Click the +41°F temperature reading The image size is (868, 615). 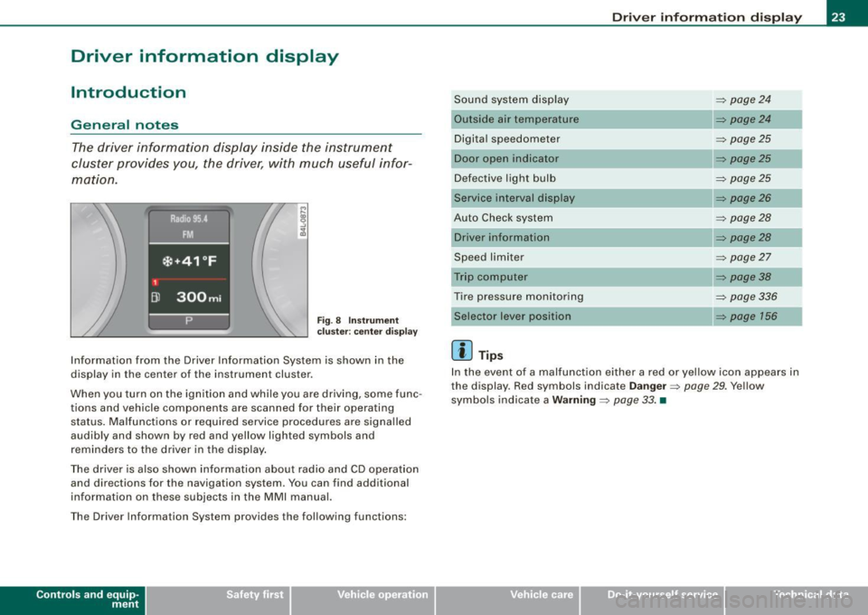(x=194, y=261)
